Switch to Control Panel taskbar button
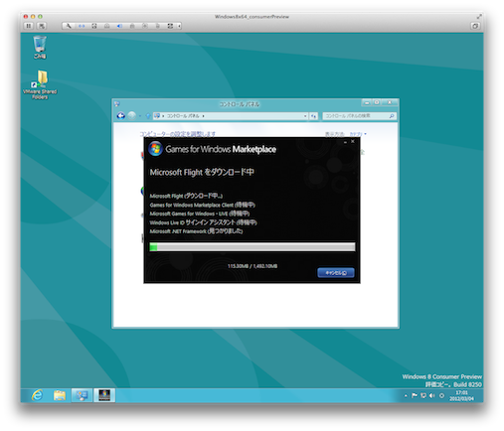The image size is (504, 431). pos(82,395)
